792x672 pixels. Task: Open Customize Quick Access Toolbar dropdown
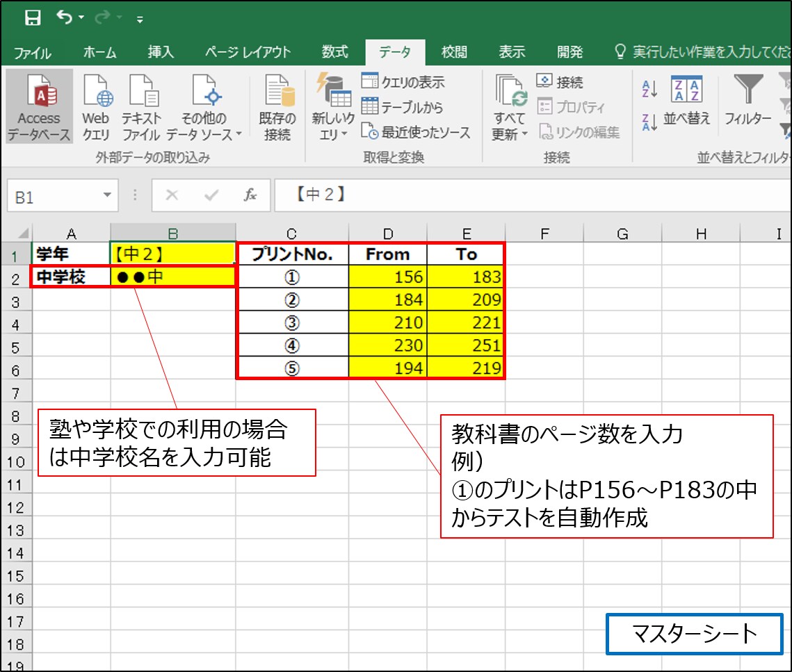[140, 19]
